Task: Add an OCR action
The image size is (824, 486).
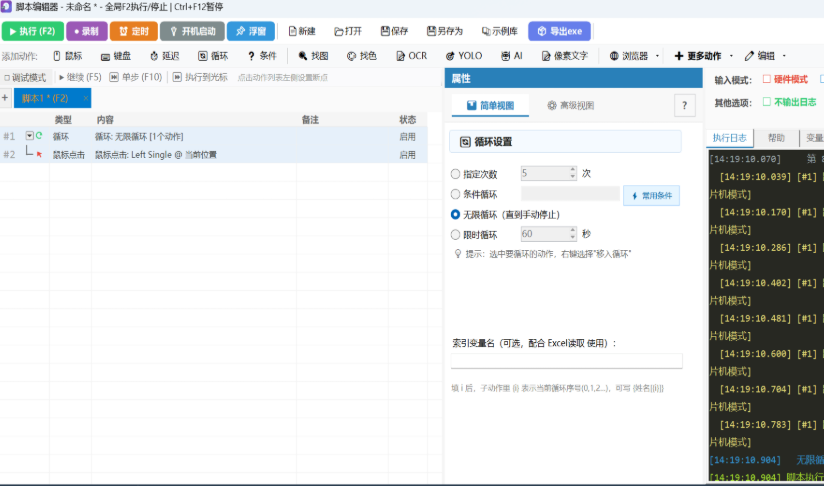Action: [x=411, y=56]
